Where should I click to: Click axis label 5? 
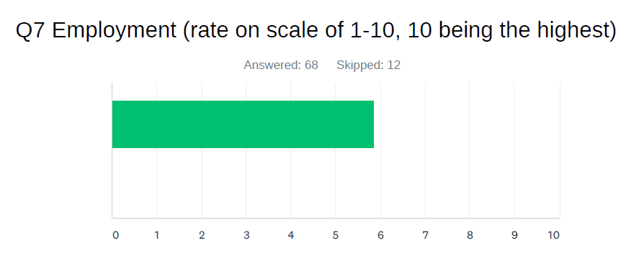pyautogui.click(x=336, y=235)
